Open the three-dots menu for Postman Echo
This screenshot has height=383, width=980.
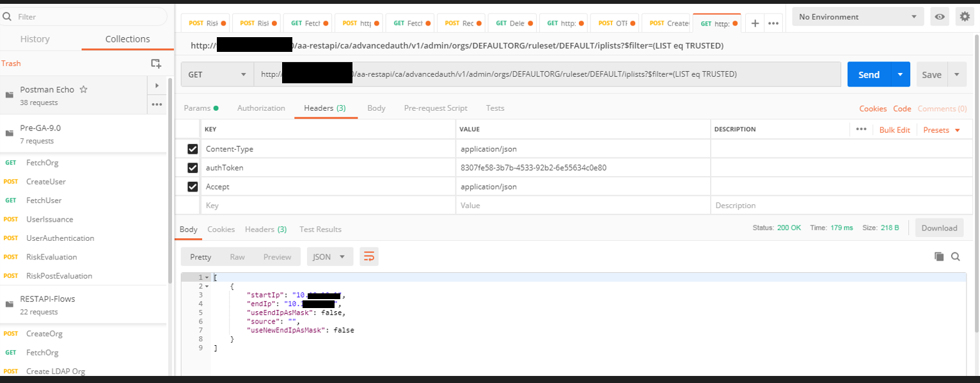point(157,104)
